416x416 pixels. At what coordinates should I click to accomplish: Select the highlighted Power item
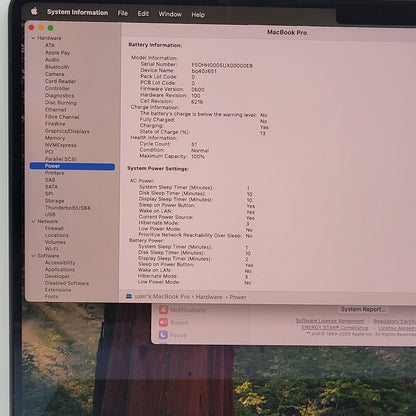(x=72, y=166)
